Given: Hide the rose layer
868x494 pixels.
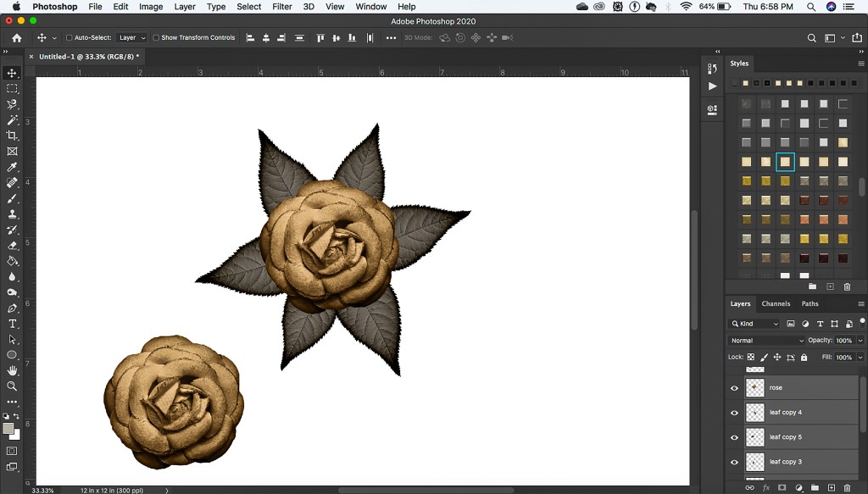Looking at the screenshot, I should point(734,388).
